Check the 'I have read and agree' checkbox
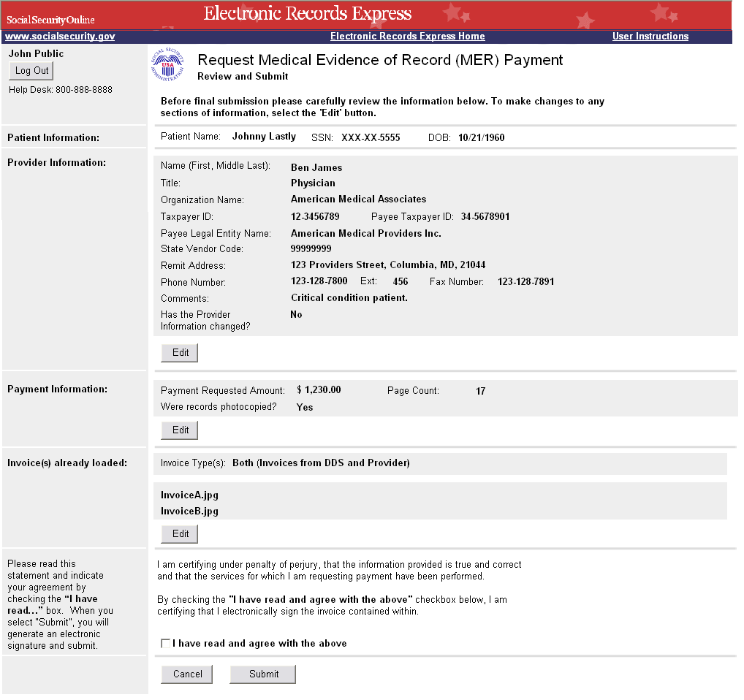Viewport: 744px width, 700px height. 166,643
